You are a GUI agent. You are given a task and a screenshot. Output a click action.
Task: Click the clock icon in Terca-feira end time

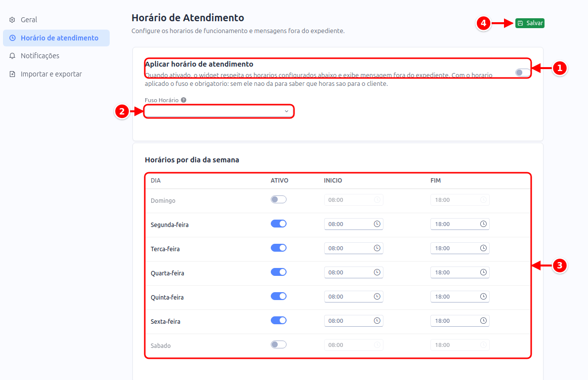(483, 248)
